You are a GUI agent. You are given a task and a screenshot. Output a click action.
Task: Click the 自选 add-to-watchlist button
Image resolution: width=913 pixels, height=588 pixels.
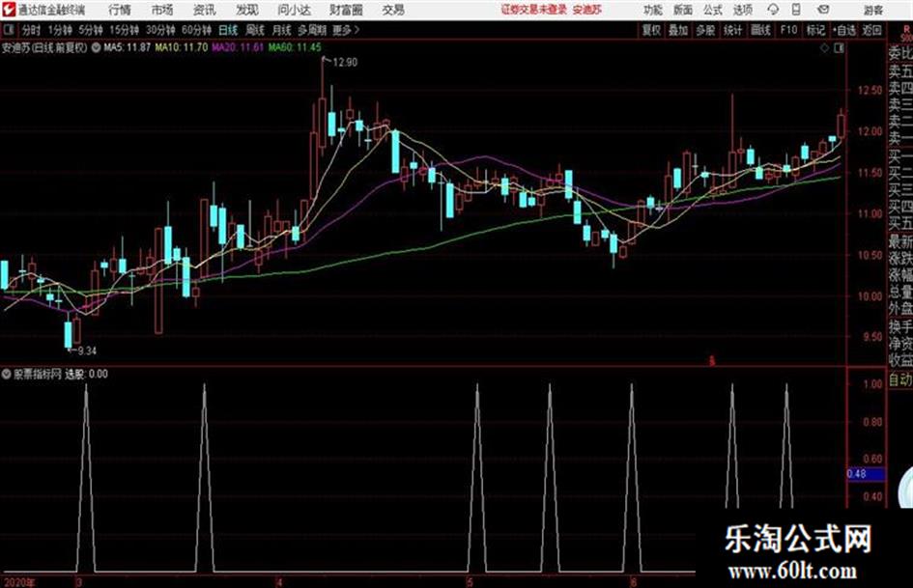pyautogui.click(x=844, y=30)
